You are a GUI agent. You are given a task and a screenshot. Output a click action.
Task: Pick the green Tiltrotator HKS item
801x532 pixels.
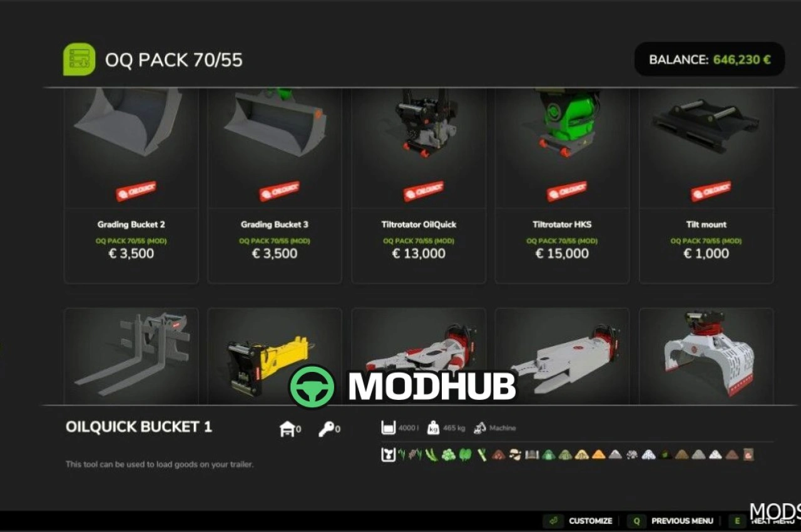(x=562, y=186)
